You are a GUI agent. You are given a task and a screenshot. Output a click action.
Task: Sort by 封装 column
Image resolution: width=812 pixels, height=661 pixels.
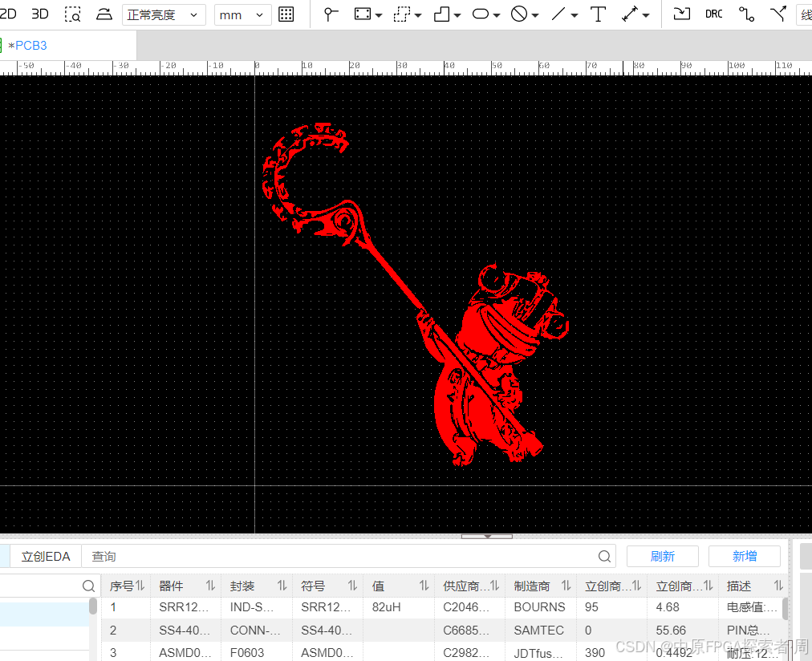point(282,586)
